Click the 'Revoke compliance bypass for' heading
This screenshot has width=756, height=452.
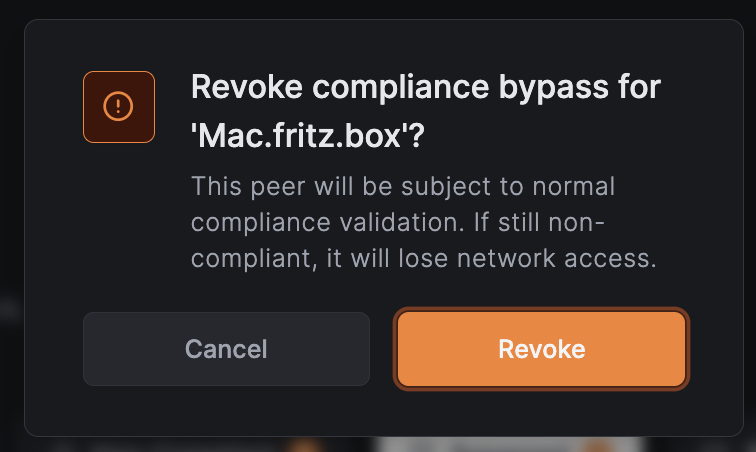click(425, 87)
